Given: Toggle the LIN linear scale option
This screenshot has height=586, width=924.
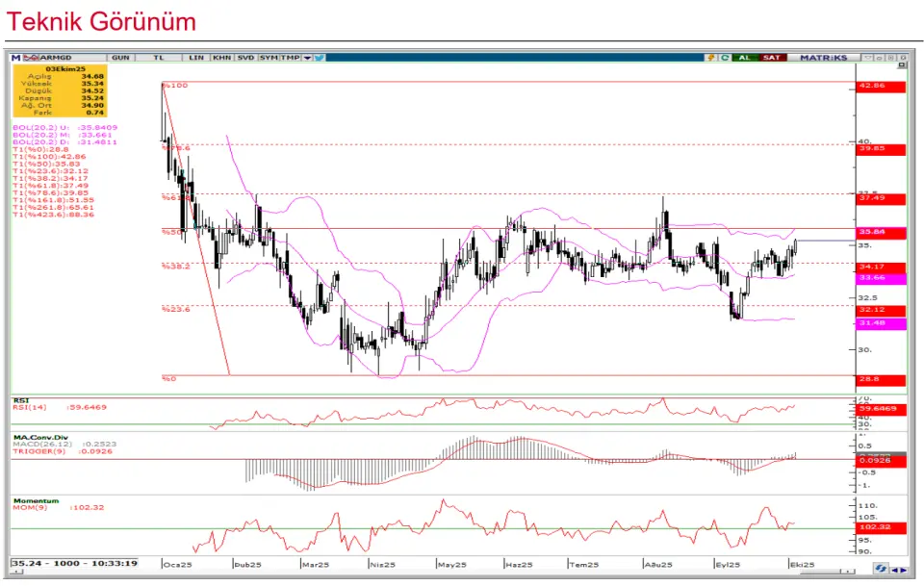Looking at the screenshot, I should (196, 58).
